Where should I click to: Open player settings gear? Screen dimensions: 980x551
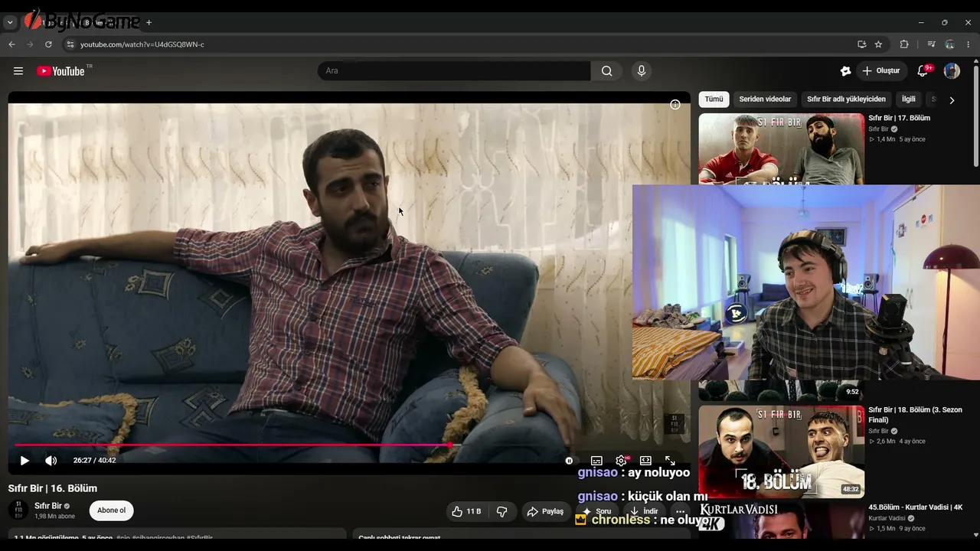621,461
